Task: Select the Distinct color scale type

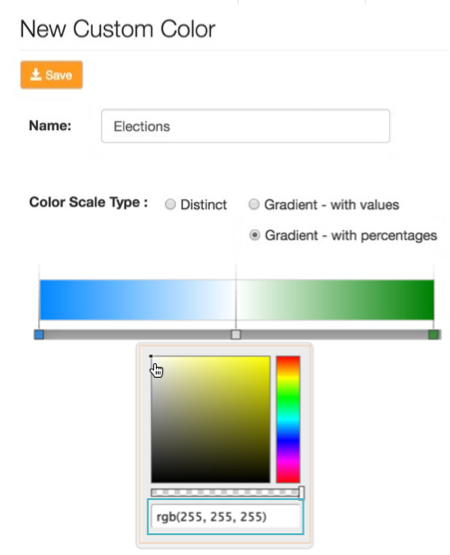Action: pyautogui.click(x=170, y=204)
